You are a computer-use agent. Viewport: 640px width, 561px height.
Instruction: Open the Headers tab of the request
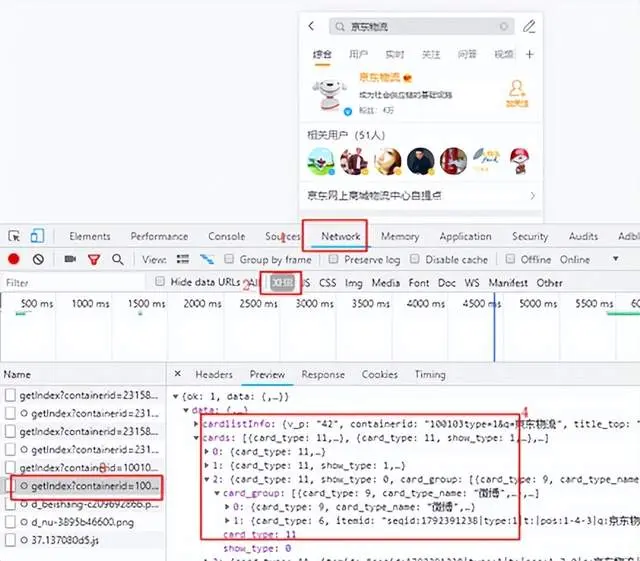point(214,374)
